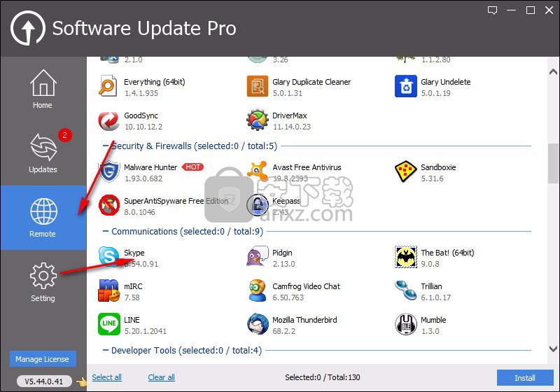Click the 'Camfrog Video Chat' label
This screenshot has height=392, width=560.
[x=306, y=286]
